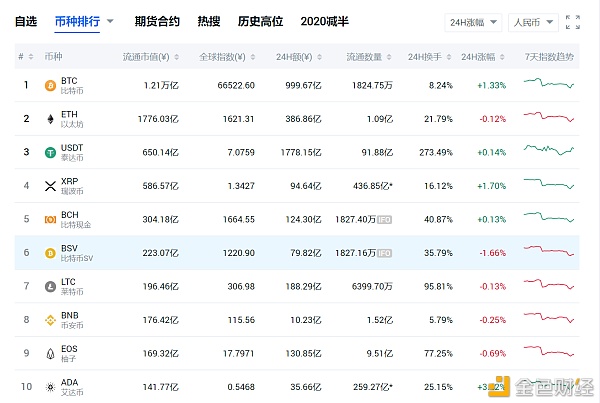Expand the 币种排行 tab dropdown arrow
Screen dimensions: 600x403
110,21
